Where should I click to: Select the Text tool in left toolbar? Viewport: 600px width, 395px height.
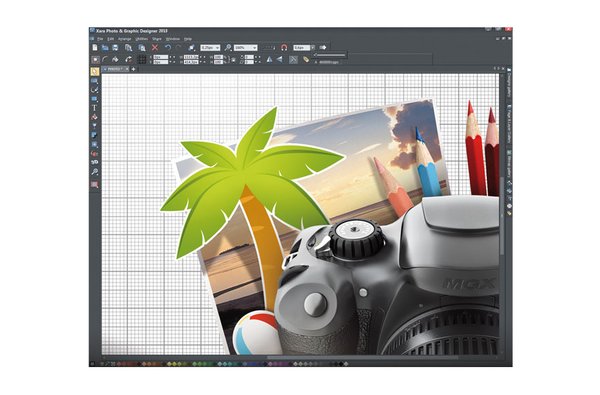pyautogui.click(x=95, y=108)
